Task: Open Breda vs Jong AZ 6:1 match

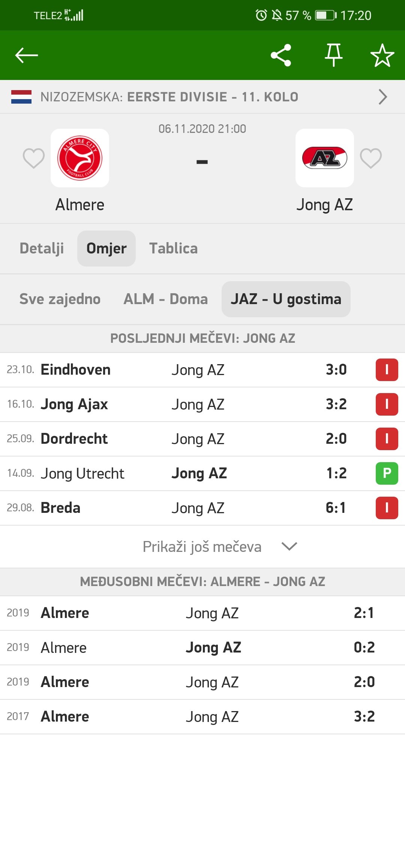Action: [202, 508]
